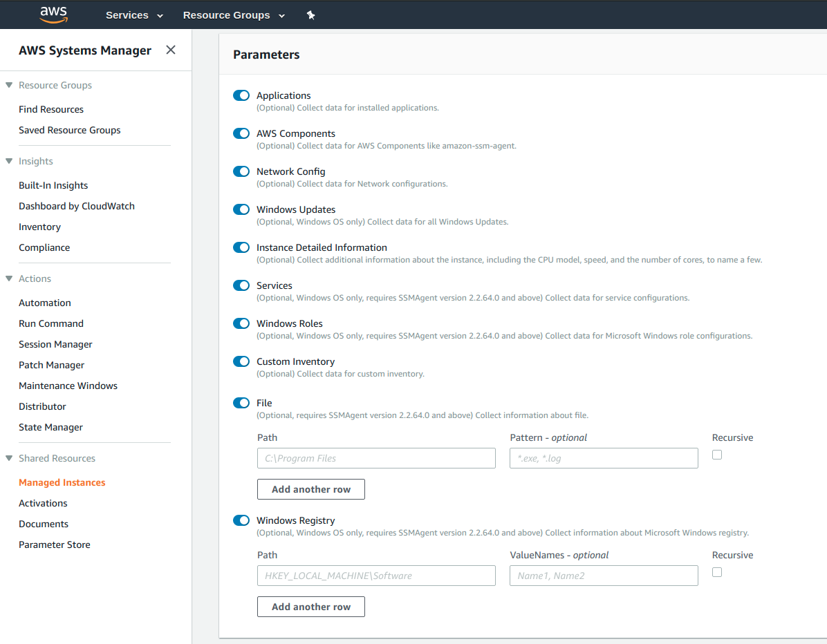Toggle off Applications data collection
This screenshot has width=827, height=644.
(241, 95)
